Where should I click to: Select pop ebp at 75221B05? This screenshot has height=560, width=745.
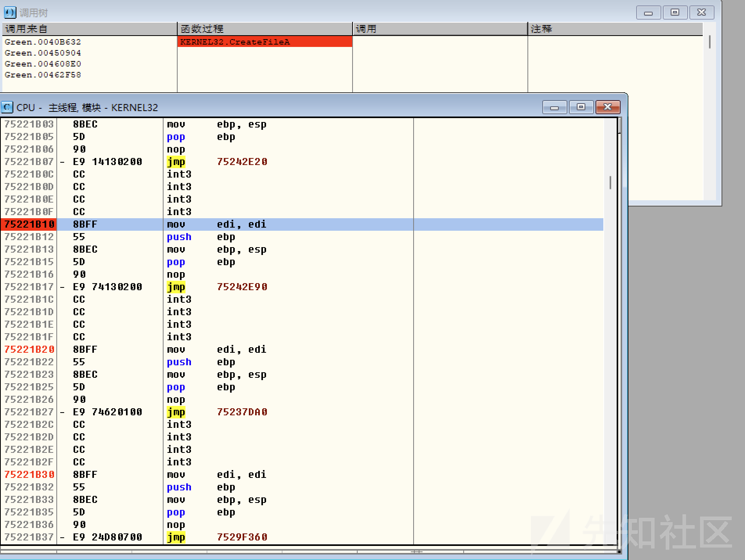coord(201,136)
